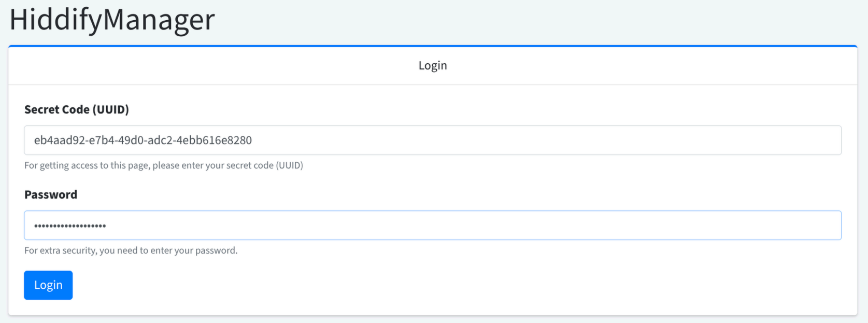This screenshot has height=323, width=868.
Task: Select the Login tab at the card top
Action: (x=433, y=65)
